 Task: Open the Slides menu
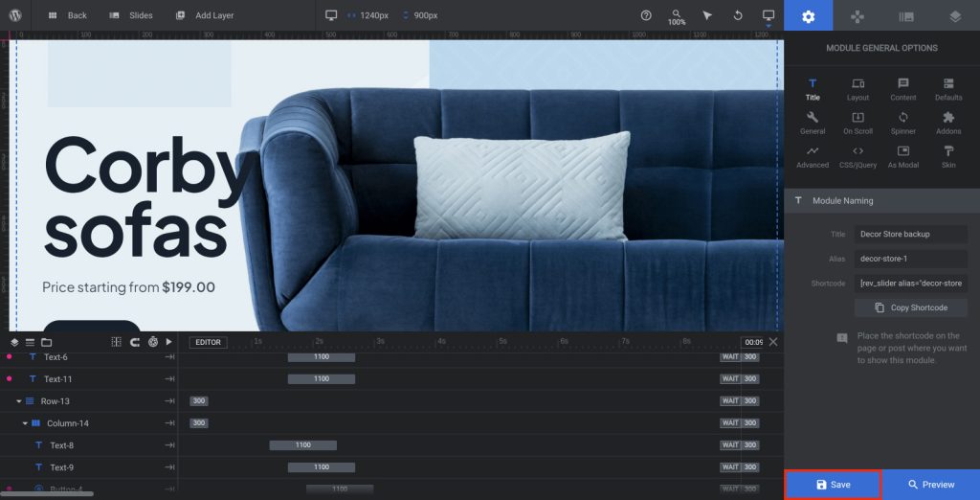pos(131,15)
